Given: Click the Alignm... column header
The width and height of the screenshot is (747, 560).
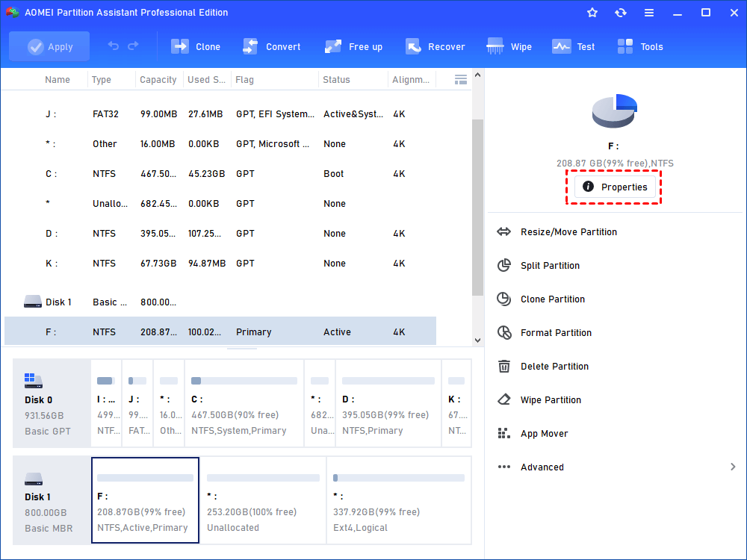Looking at the screenshot, I should click(x=410, y=80).
